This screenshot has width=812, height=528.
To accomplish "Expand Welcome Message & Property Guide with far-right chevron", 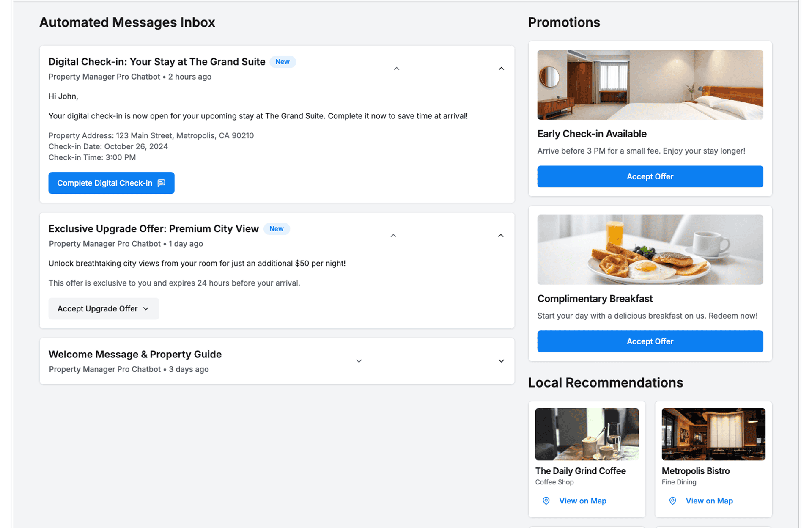I will 501,361.
